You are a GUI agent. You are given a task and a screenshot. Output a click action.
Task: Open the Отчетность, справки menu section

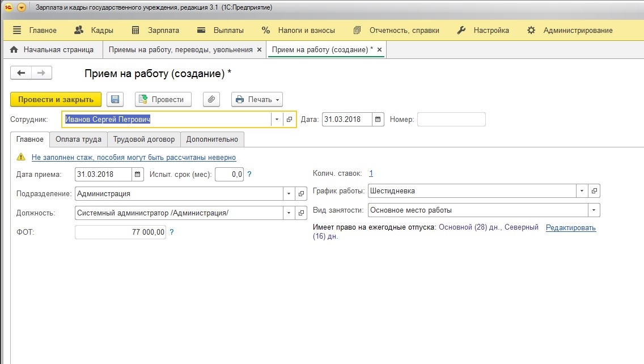(396, 31)
